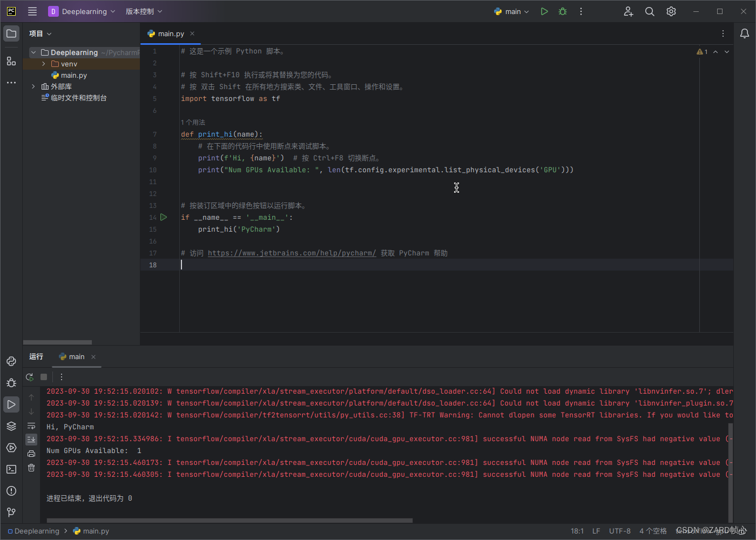Select main.py in project tree
756x540 pixels.
coord(69,75)
